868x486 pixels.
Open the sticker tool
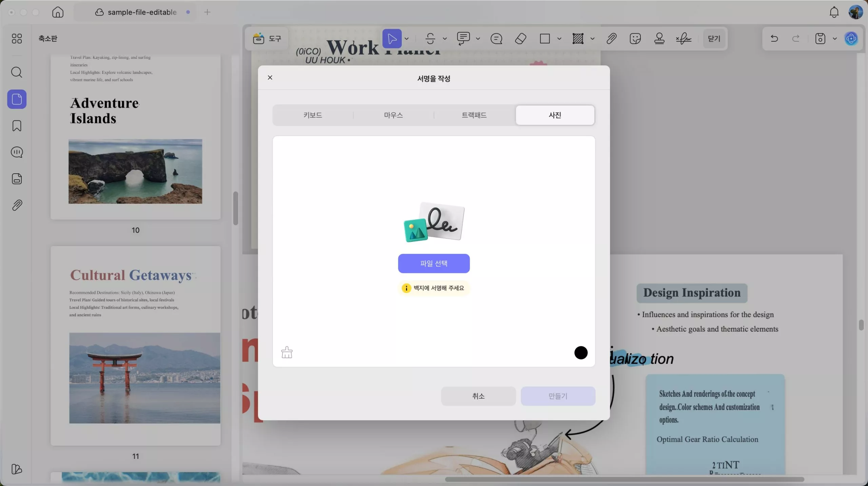click(635, 39)
